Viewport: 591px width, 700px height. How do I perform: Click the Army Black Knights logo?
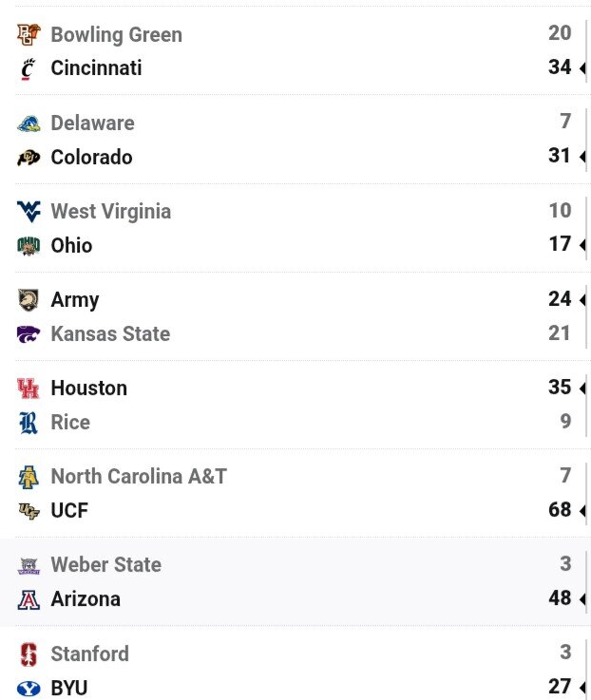(29, 299)
